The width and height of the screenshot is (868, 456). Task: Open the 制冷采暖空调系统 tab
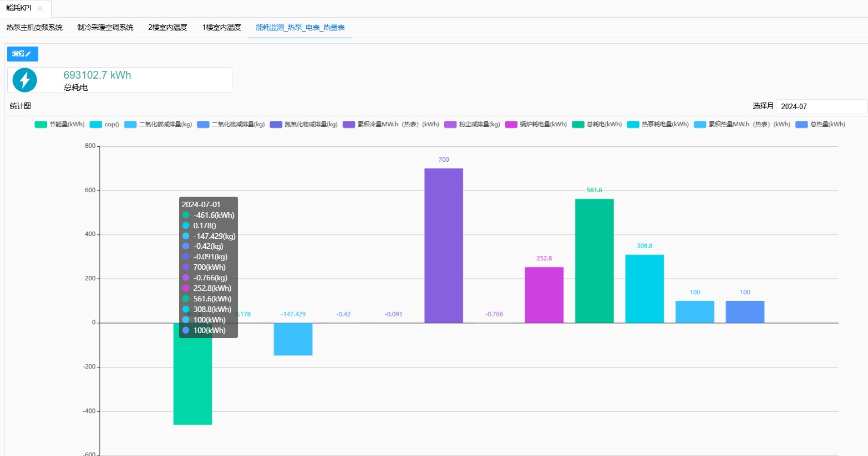tap(105, 27)
